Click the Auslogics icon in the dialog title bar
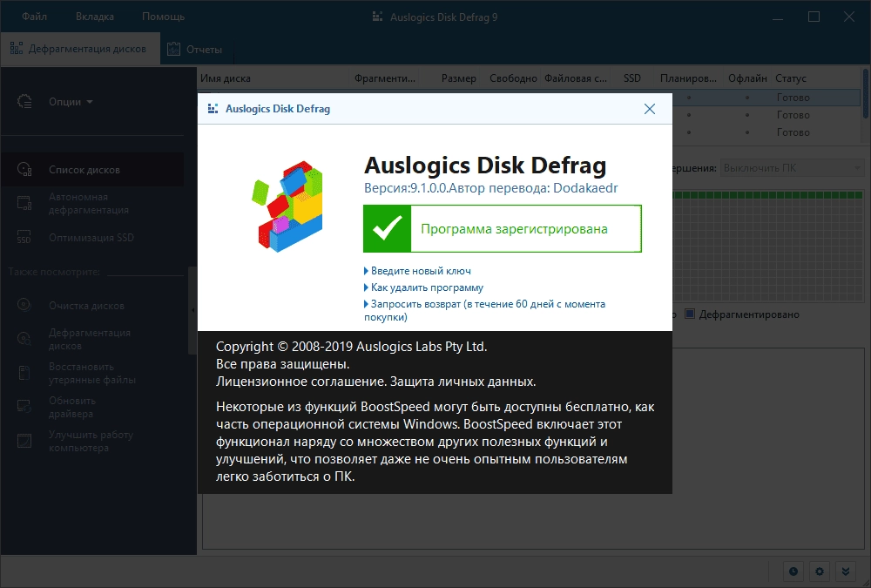871x588 pixels. point(213,108)
